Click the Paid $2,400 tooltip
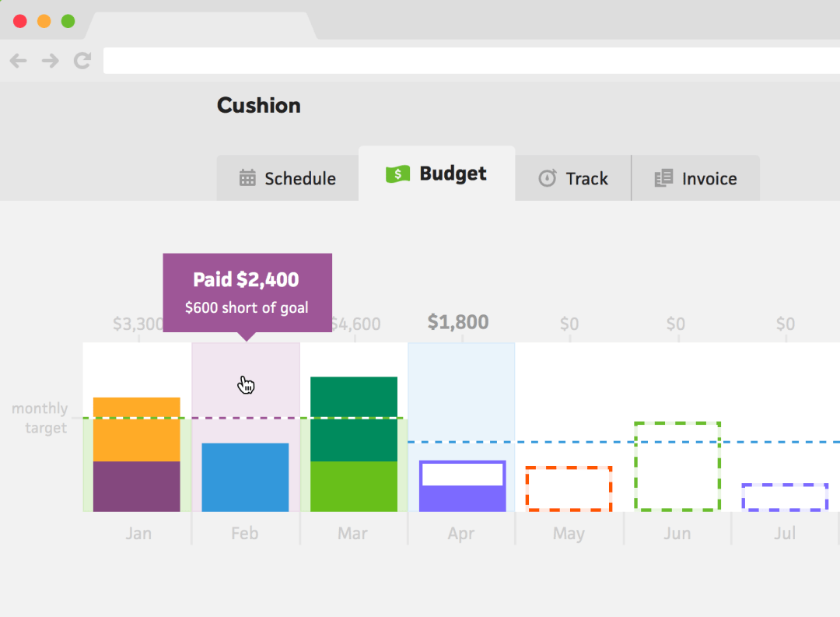840x617 pixels. [247, 293]
